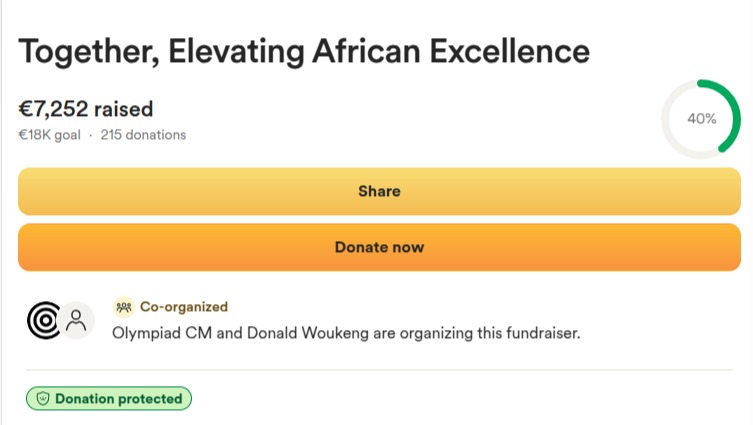
Task: Click the Olympiad CM spiral logo avatar
Action: [x=44, y=320]
